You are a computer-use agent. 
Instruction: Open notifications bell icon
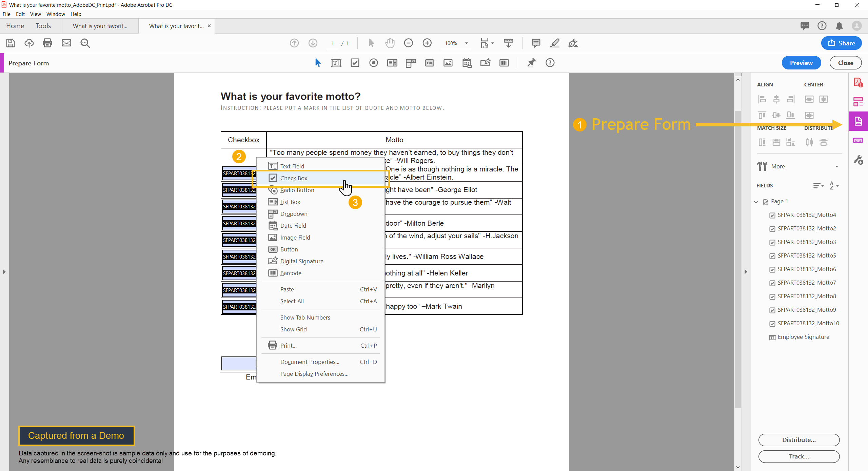(840, 26)
